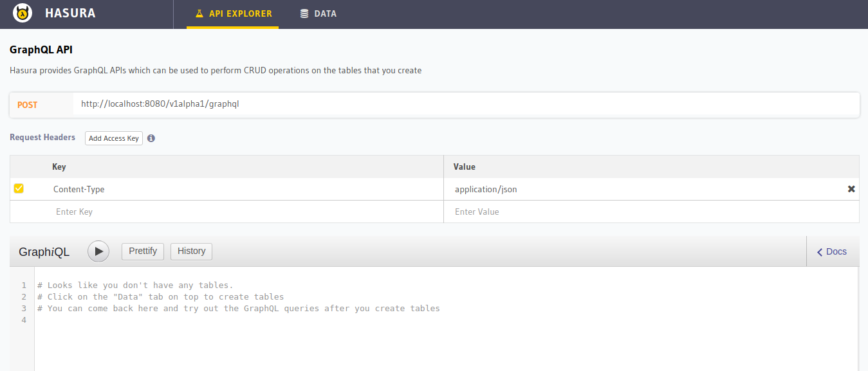
Task: Click the Add Access Key button
Action: (113, 138)
